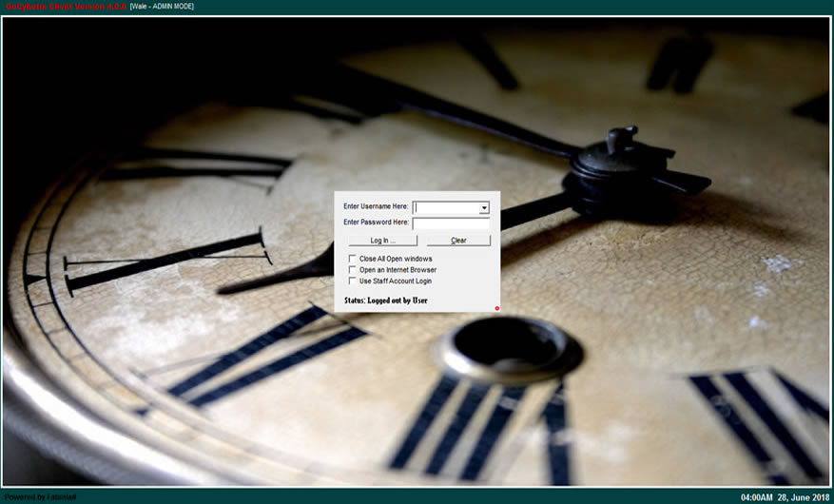Click the clock hands' center hub on wallpaper
The height and width of the screenshot is (504, 834).
coord(615,169)
